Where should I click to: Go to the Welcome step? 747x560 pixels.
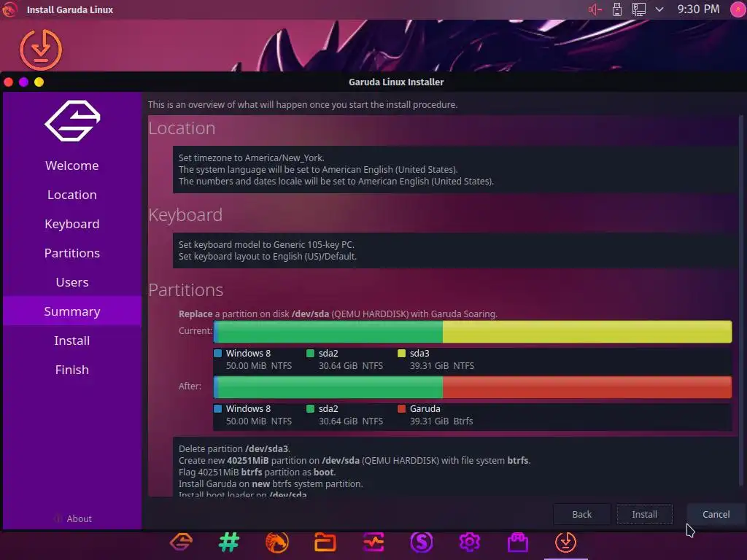tap(72, 166)
